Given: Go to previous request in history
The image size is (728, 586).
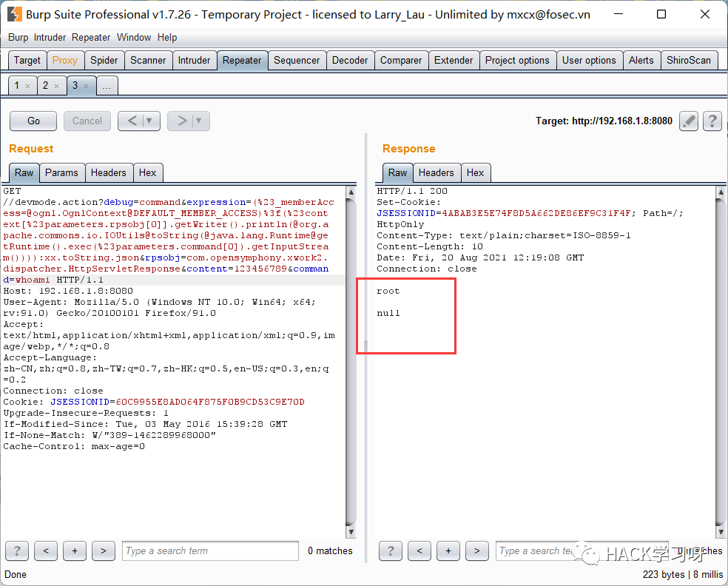Looking at the screenshot, I should click(x=132, y=121).
